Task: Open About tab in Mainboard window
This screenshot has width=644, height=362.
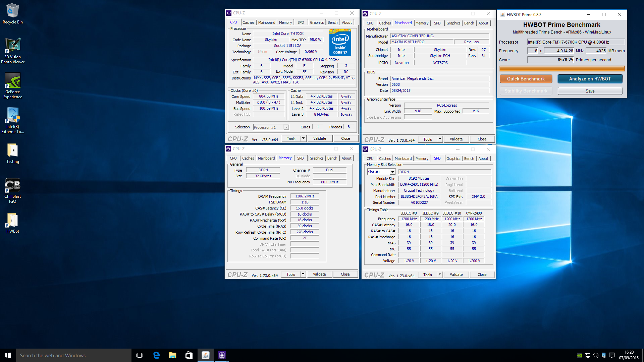Action: tap(483, 23)
